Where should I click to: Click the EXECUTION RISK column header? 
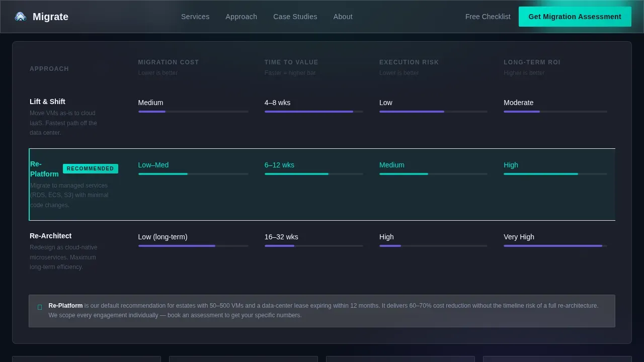coord(409,62)
